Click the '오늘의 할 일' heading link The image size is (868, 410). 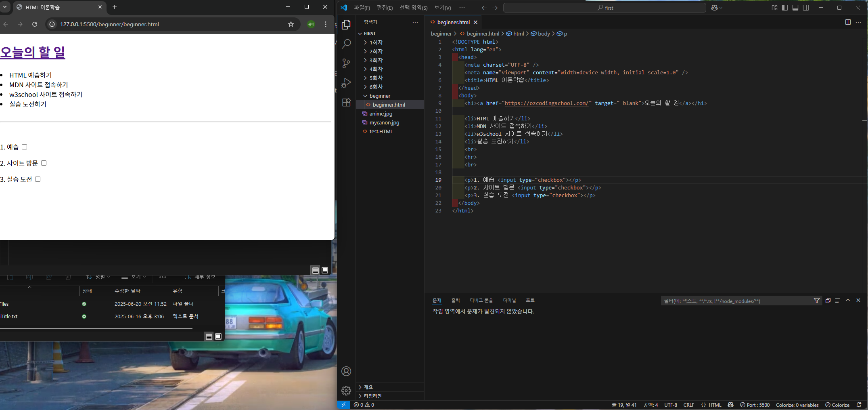[x=33, y=52]
